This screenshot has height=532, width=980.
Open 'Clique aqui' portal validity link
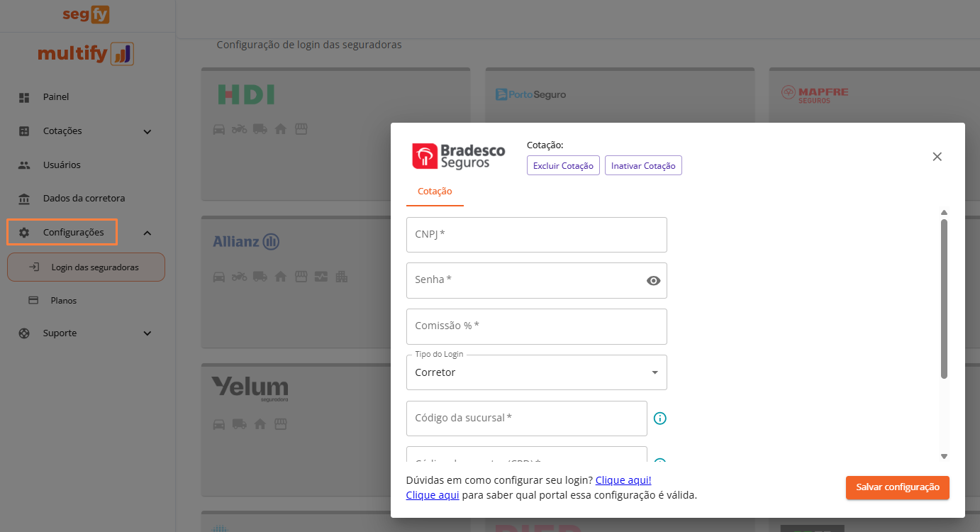tap(433, 495)
